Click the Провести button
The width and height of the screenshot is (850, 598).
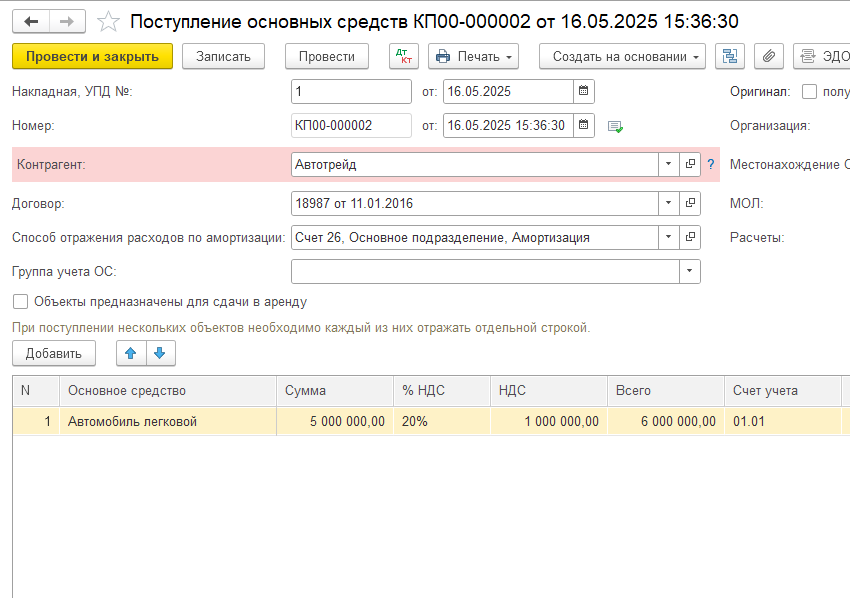[x=327, y=56]
